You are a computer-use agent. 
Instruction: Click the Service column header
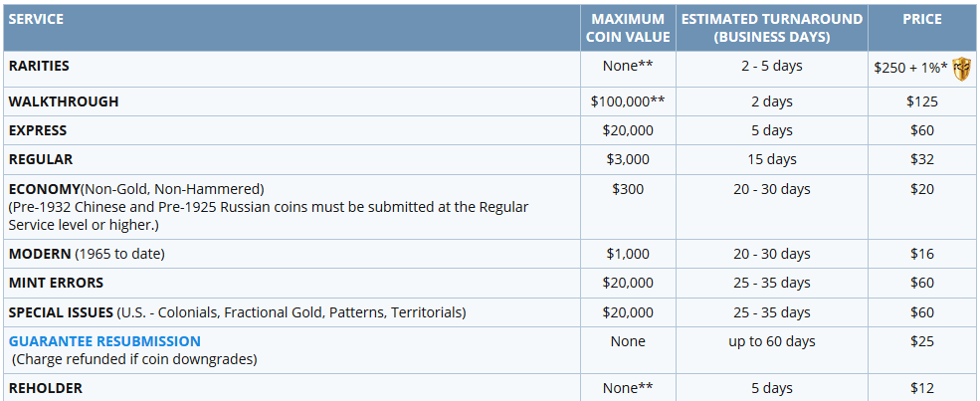[x=36, y=19]
